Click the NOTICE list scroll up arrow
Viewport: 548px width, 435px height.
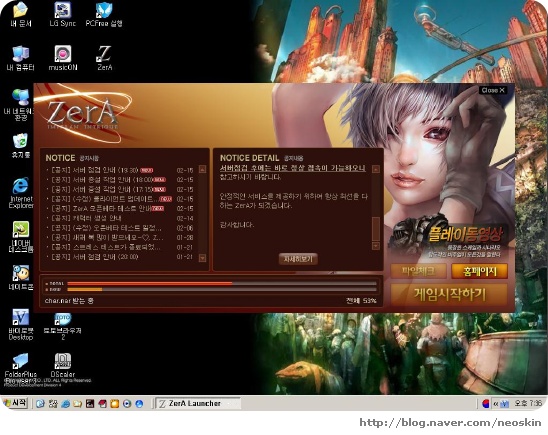tap(202, 169)
